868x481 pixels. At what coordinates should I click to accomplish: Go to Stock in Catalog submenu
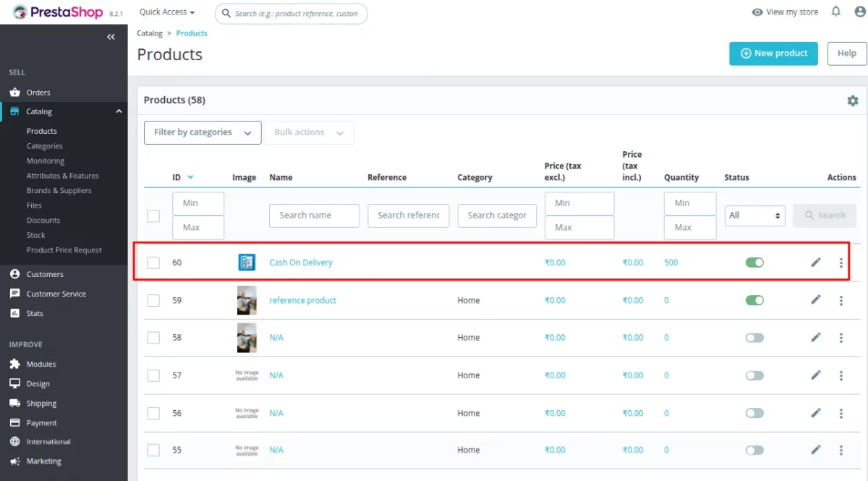click(36, 235)
